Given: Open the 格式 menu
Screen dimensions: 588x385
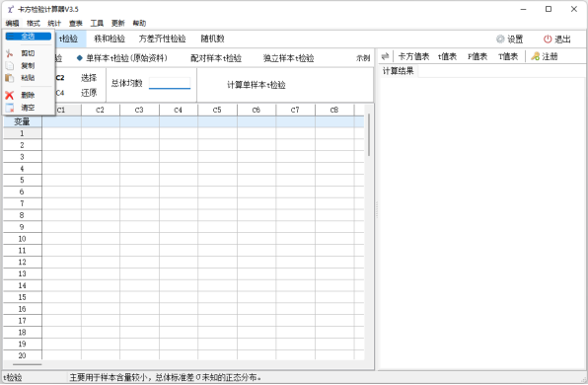Looking at the screenshot, I should pos(34,24).
